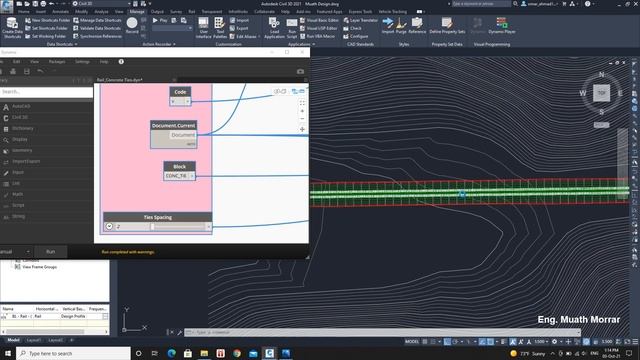Open Dynamo Help menu
640x360 pixels.
click(x=104, y=62)
